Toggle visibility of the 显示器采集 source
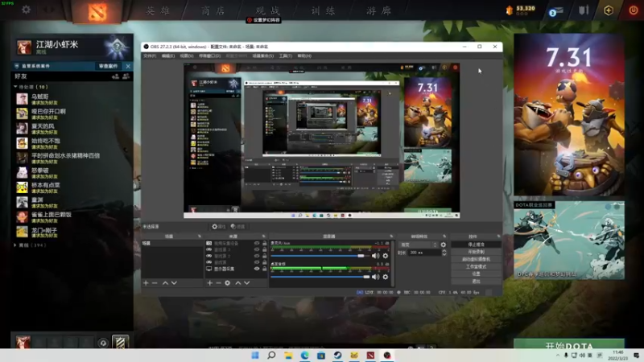The width and height of the screenshot is (644, 362). tap(257, 269)
